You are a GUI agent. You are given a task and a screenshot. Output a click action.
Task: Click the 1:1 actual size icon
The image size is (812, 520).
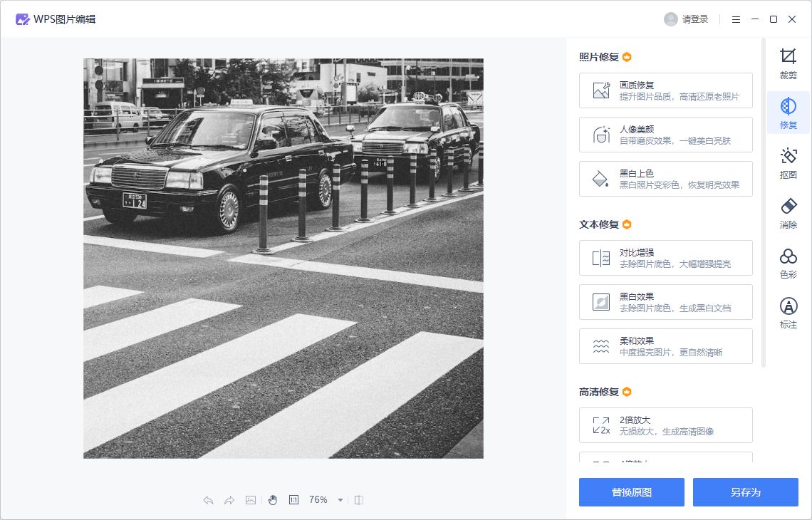click(x=293, y=500)
